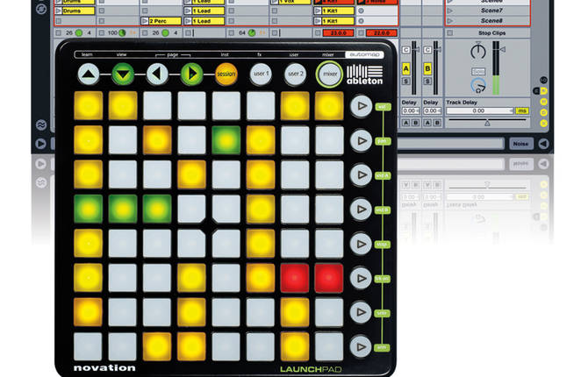The width and height of the screenshot is (588, 377).
Task: Click the Detail View triangle next to Noise
Action: (543, 144)
